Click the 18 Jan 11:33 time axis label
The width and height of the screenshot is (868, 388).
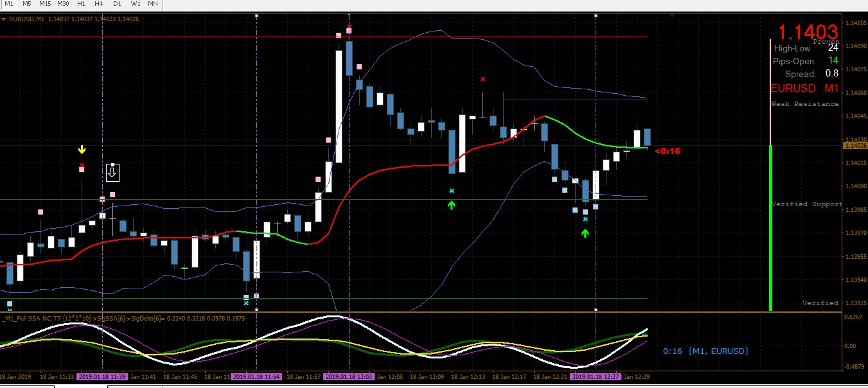coord(57,377)
